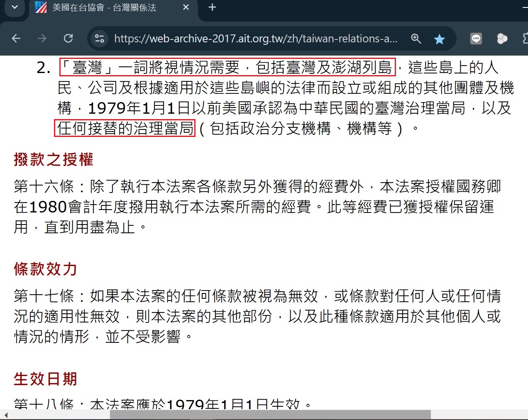The width and height of the screenshot is (528, 420).
Task: Click the highlighted 任何接替的治理當局 text
Action: pos(125,128)
